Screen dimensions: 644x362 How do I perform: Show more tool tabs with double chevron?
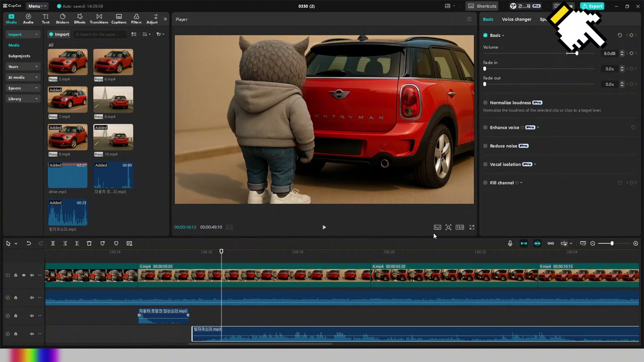pos(165,19)
